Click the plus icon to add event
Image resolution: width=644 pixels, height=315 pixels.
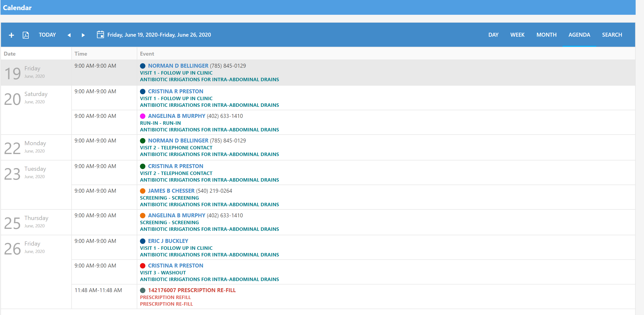[x=11, y=35]
